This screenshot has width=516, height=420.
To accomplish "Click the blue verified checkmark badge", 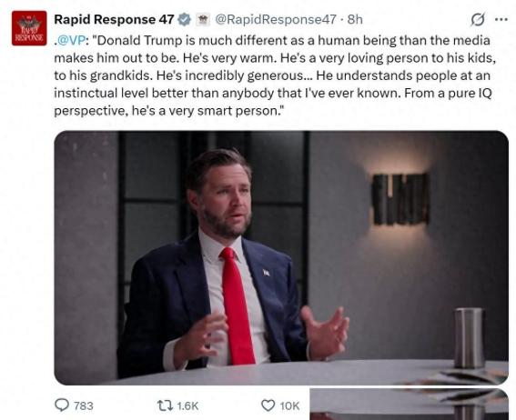I will coord(185,20).
